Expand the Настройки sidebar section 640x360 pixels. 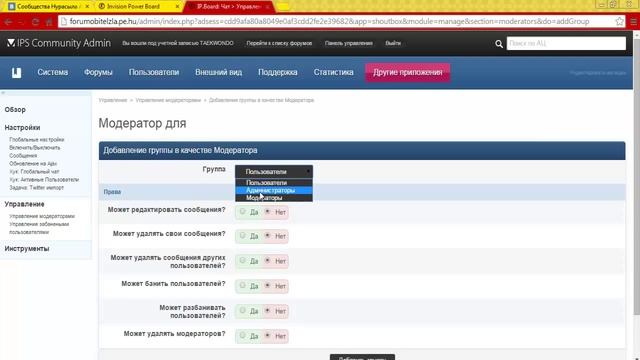[22, 128]
